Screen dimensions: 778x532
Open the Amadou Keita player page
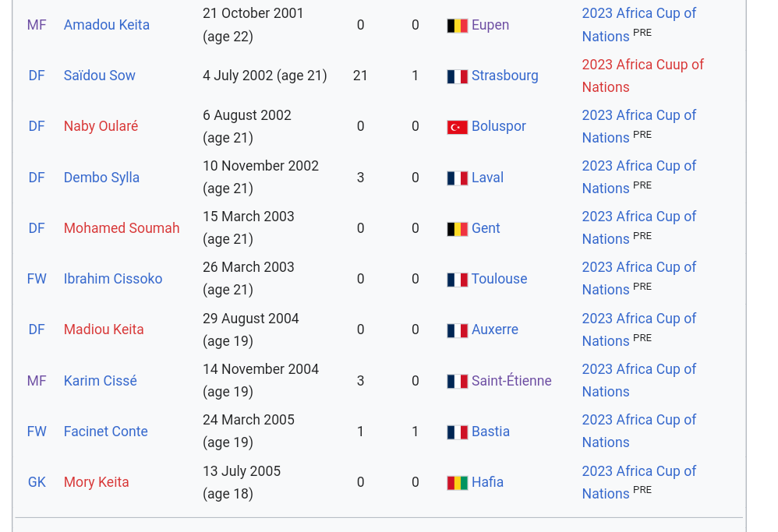coord(107,25)
